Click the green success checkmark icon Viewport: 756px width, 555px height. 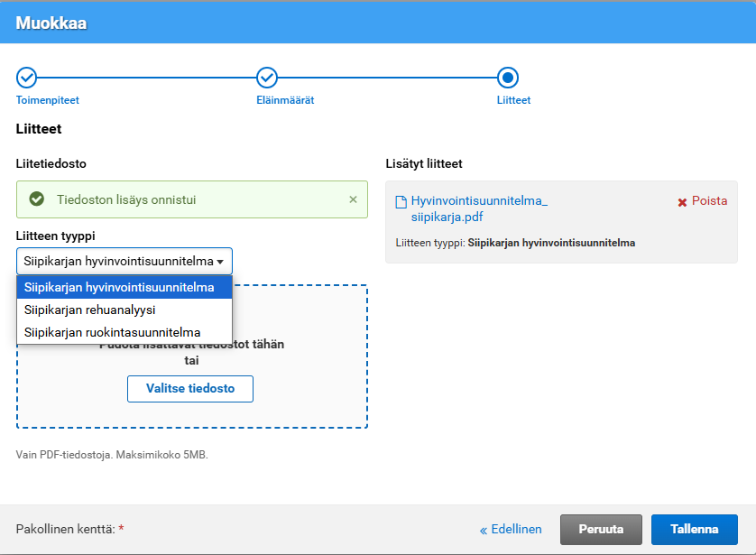[x=37, y=199]
